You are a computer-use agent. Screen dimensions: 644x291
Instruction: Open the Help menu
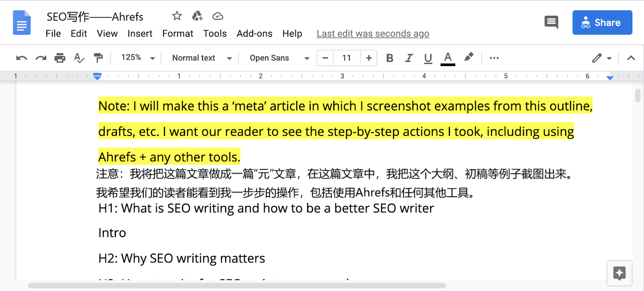tap(292, 33)
